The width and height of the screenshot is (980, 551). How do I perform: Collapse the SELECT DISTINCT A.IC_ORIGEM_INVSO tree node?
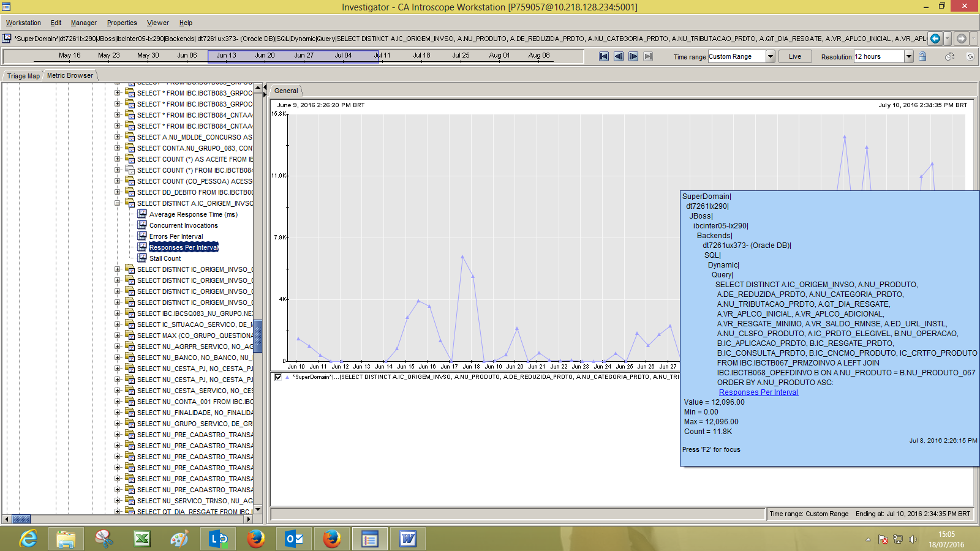click(118, 203)
